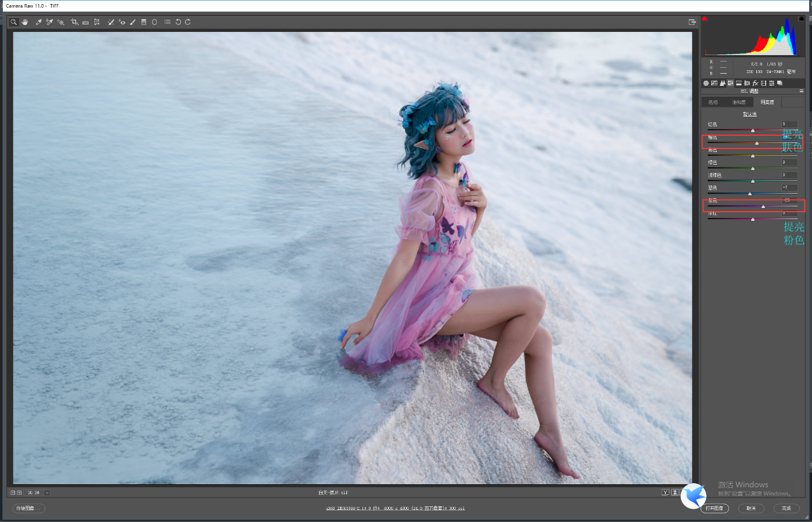This screenshot has height=522, width=812.
Task: Select the Color Sampler tool
Action: tap(50, 22)
